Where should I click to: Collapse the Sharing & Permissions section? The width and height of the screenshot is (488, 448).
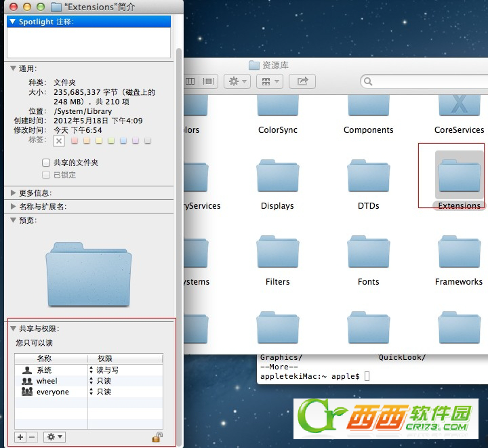coord(13,328)
